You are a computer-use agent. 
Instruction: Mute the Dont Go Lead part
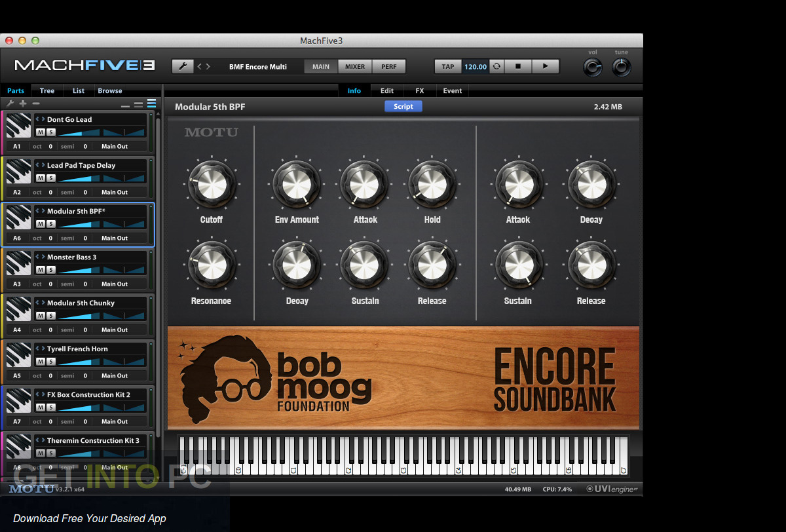[x=40, y=132]
